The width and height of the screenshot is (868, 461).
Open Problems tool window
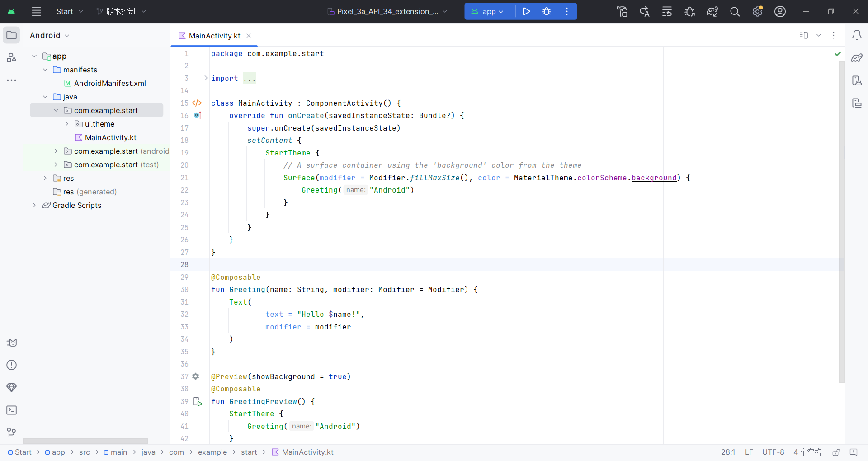tap(12, 365)
